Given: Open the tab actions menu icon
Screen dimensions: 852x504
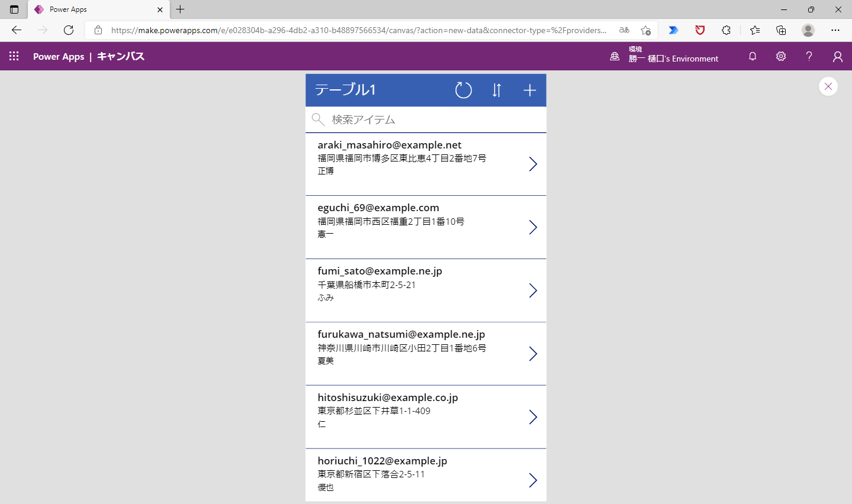Looking at the screenshot, I should coord(14,9).
